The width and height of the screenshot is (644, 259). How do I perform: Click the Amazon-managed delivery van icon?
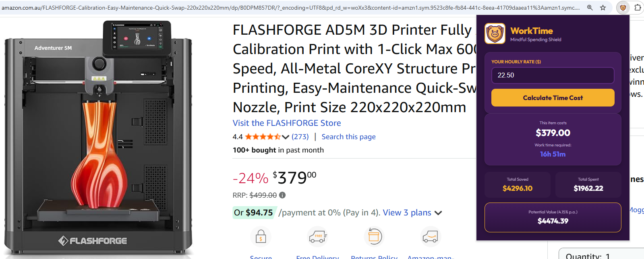(430, 236)
